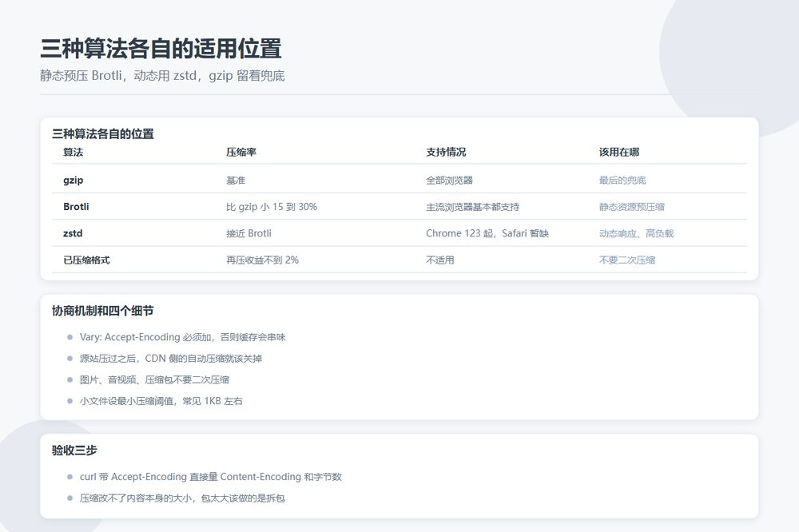Click the Brotli row name cell
799x532 pixels.
click(x=76, y=206)
